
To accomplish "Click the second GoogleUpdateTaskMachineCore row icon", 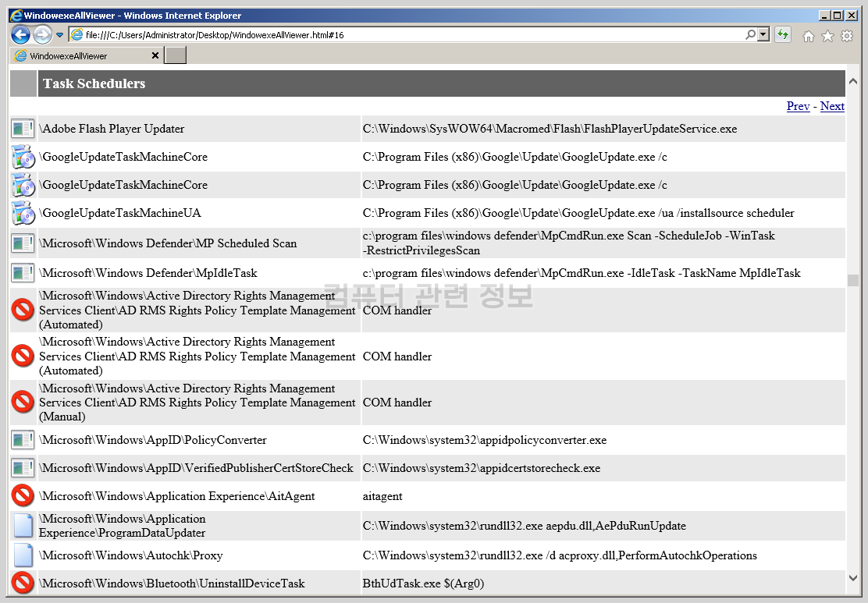I will (23, 186).
